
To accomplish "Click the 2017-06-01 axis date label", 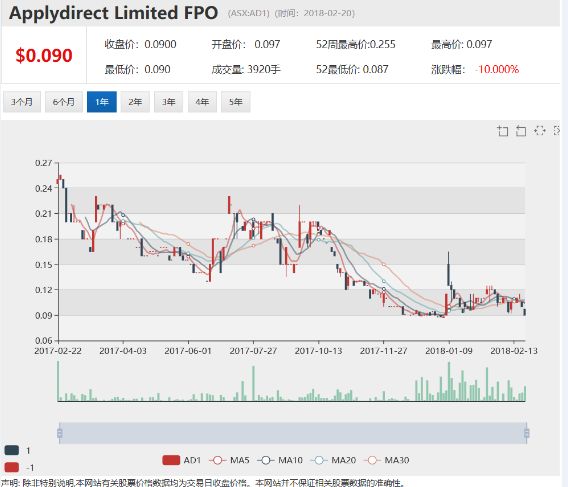I will tap(188, 351).
